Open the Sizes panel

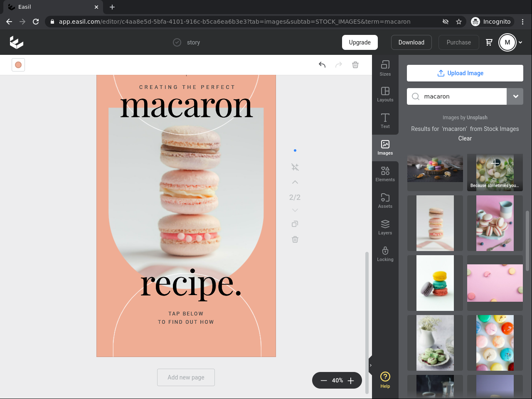[385, 68]
